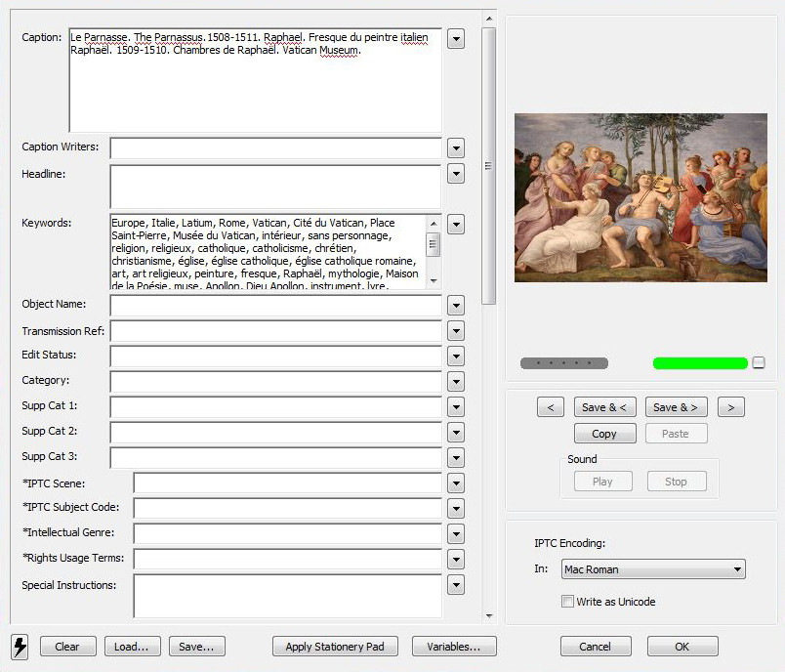Open the Caption field dropdown arrow
This screenshot has height=672, width=785.
pyautogui.click(x=456, y=38)
